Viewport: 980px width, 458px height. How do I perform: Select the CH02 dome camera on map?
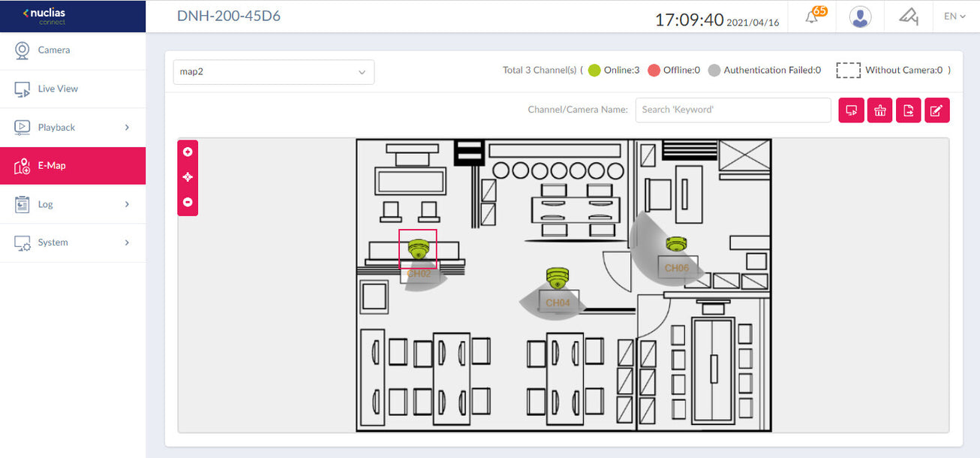pos(418,249)
